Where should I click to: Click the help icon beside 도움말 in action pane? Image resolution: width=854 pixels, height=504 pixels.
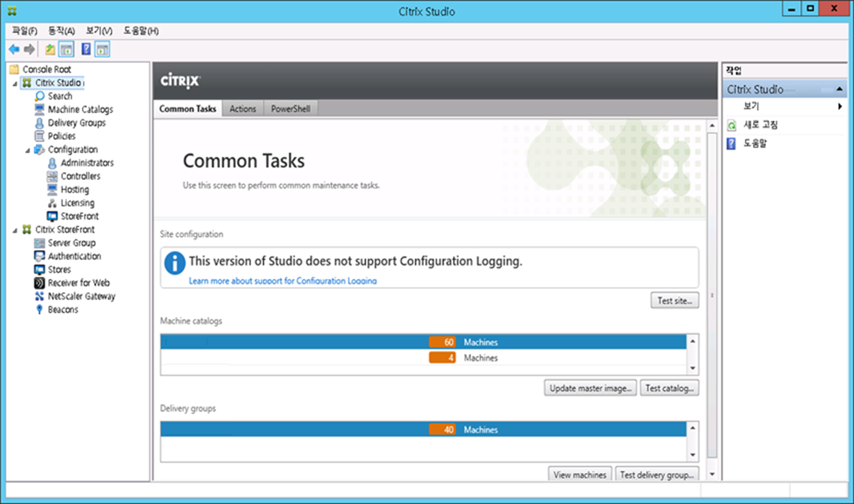click(731, 143)
